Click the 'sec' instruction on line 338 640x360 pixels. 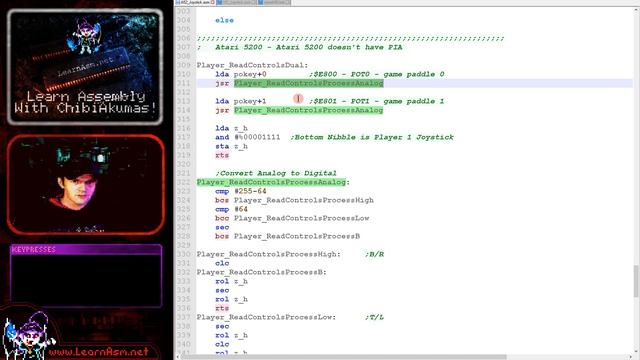point(222,326)
